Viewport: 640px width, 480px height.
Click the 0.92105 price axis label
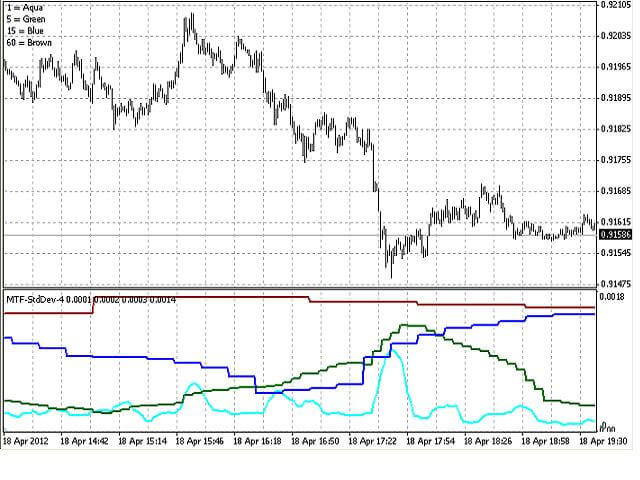coord(616,5)
